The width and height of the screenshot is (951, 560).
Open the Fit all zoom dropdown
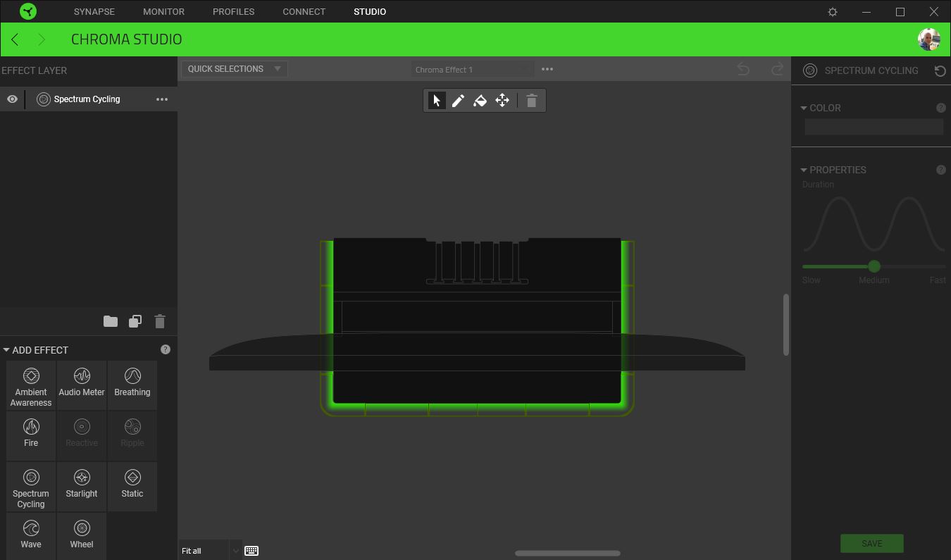click(209, 551)
